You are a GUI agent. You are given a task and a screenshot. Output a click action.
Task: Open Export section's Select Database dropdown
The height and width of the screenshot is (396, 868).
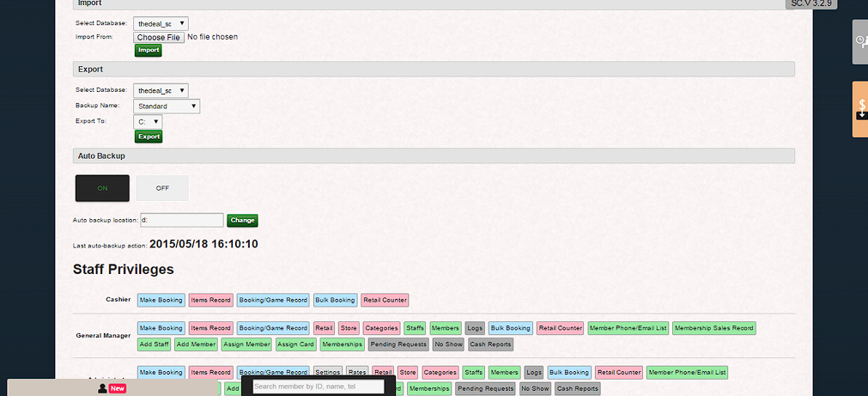tap(161, 90)
